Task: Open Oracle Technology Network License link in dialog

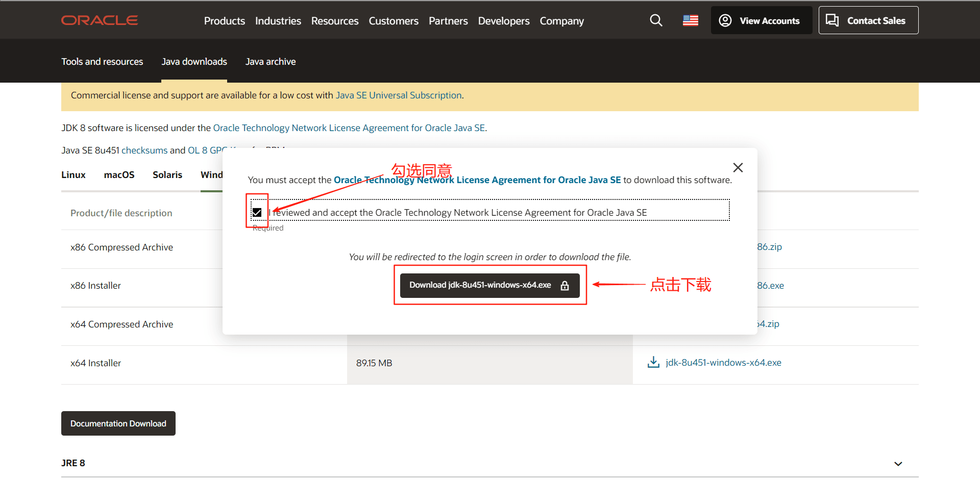Action: pos(477,180)
